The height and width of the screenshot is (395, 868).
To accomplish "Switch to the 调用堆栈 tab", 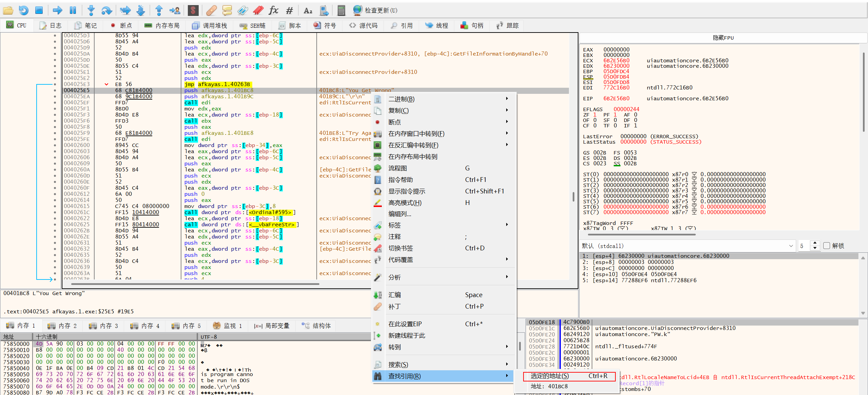I will [x=209, y=25].
